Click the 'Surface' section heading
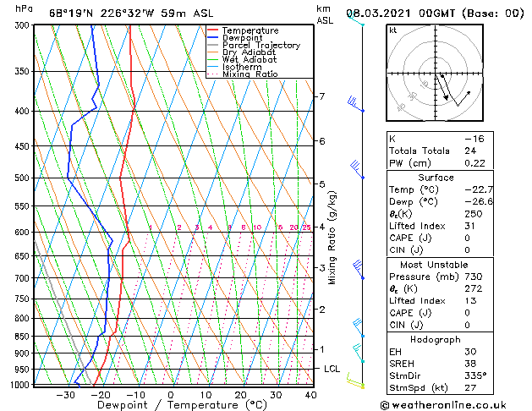This screenshot has height=411, width=532. [436, 178]
